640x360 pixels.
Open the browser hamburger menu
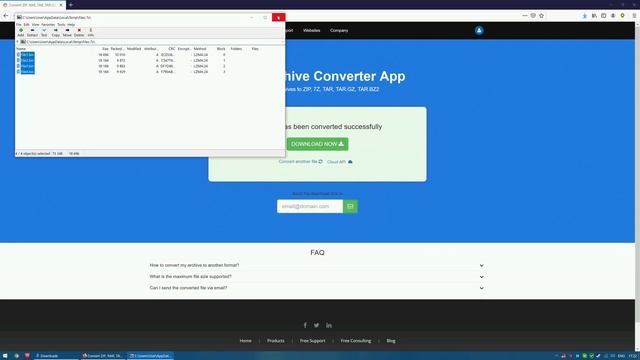[634, 16]
